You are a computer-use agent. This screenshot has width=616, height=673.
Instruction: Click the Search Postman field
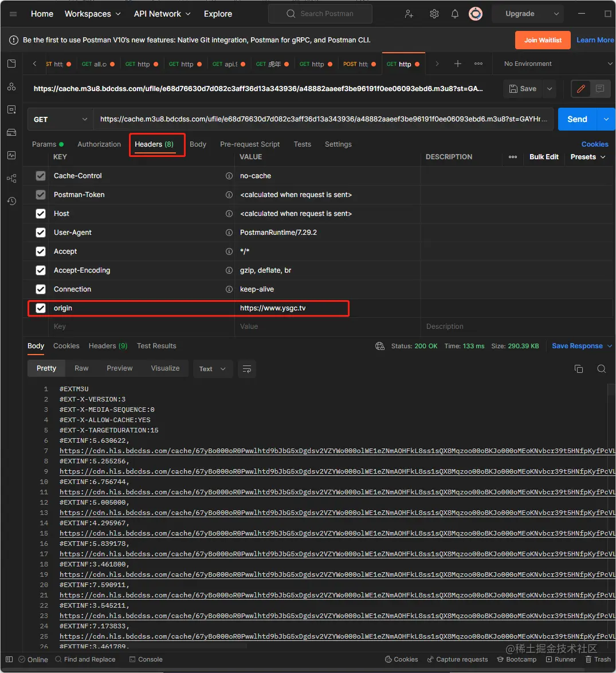[x=320, y=14]
